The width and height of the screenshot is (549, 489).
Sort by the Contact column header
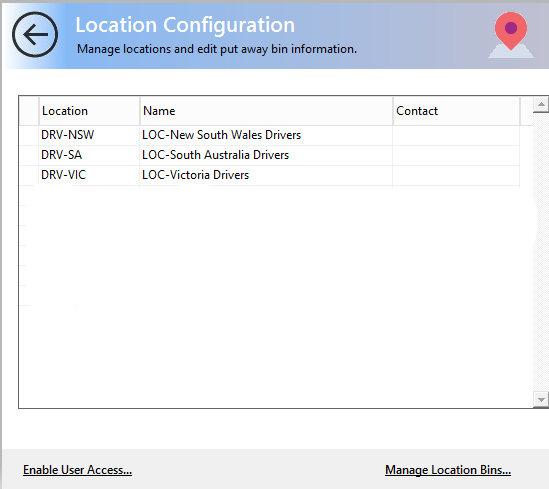tap(457, 111)
